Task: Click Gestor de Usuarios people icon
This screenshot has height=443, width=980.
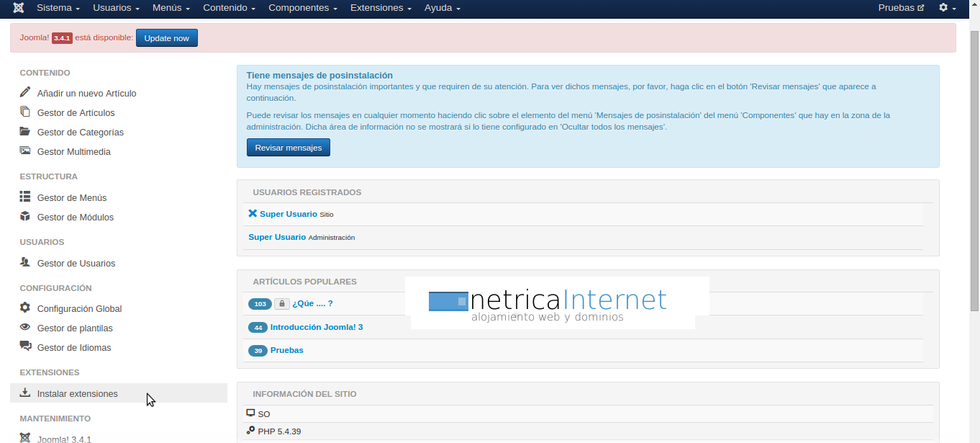Action: click(x=25, y=262)
